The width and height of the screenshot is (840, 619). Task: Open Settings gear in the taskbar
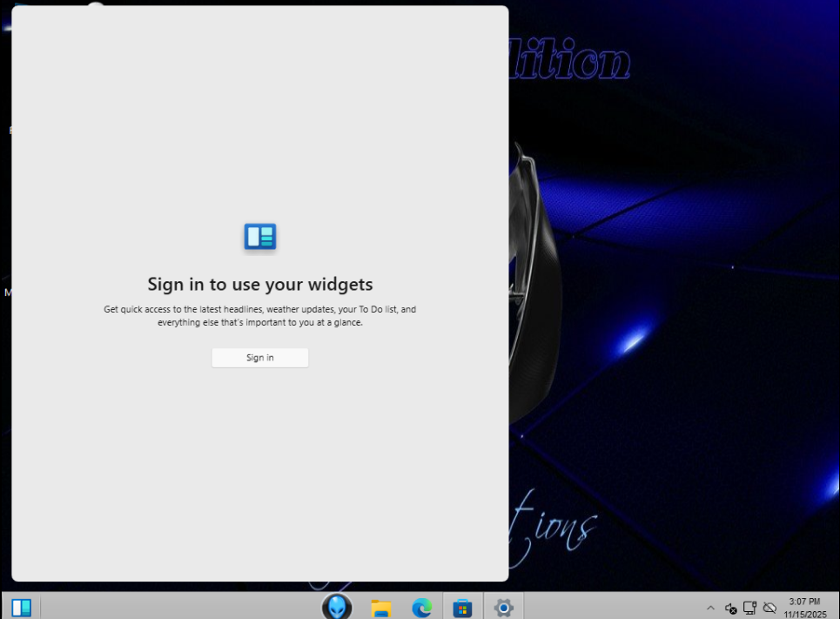click(503, 608)
